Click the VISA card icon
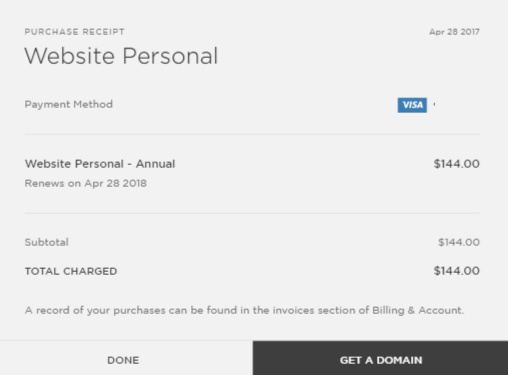 [x=412, y=105]
